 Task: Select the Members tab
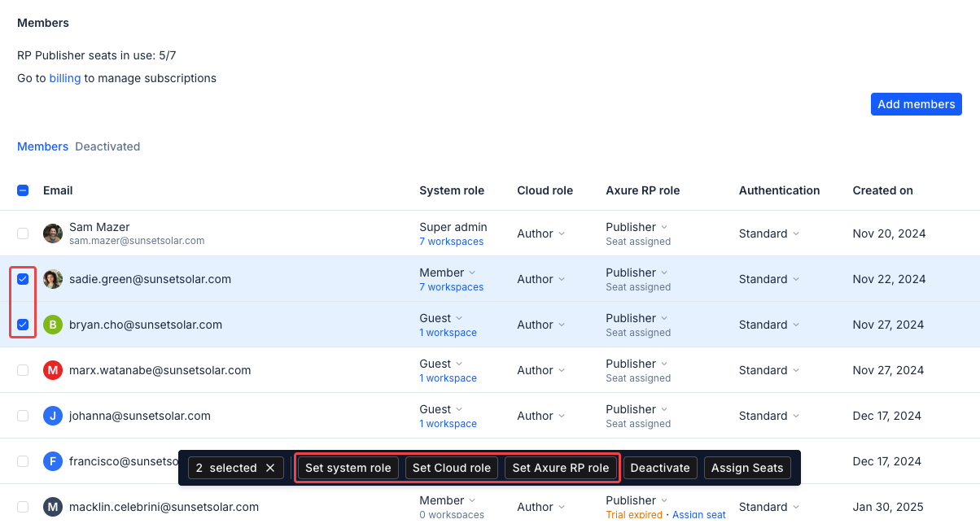(x=42, y=146)
